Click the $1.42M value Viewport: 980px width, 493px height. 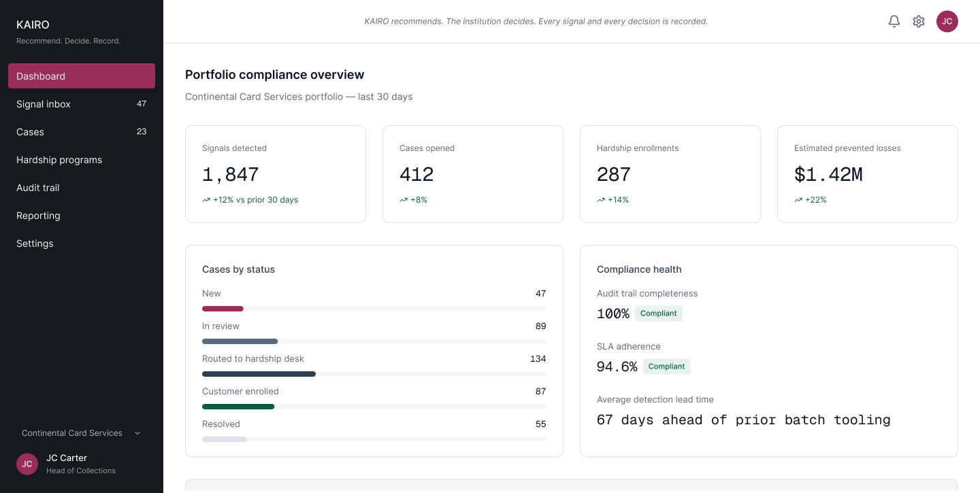(828, 175)
